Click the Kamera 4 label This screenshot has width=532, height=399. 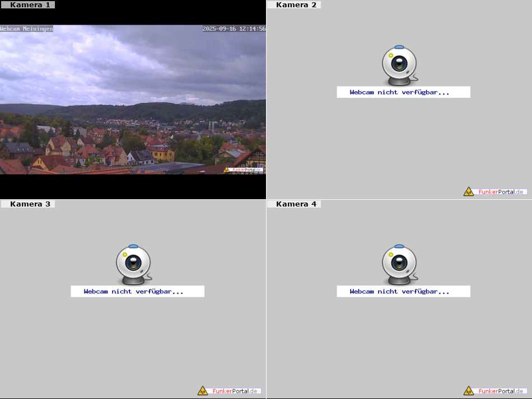(x=294, y=204)
